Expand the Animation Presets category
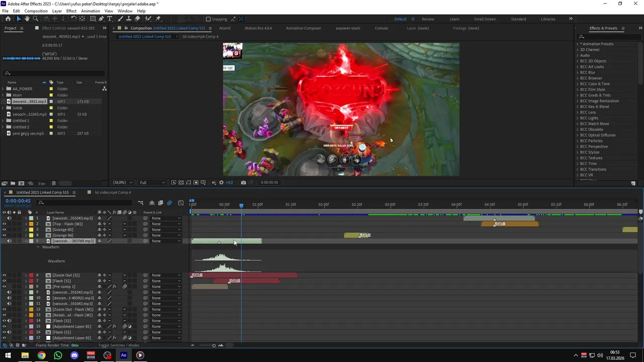 click(x=578, y=44)
